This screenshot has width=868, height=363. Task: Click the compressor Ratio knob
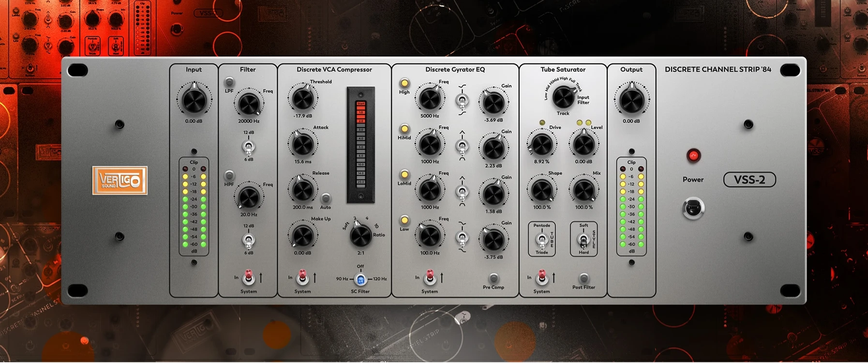point(360,235)
